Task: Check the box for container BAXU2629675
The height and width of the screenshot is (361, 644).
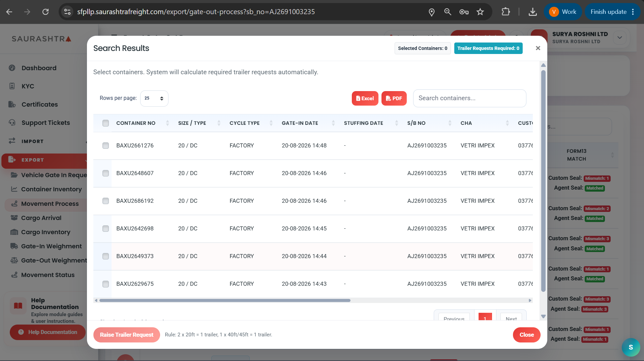Action: (105, 284)
